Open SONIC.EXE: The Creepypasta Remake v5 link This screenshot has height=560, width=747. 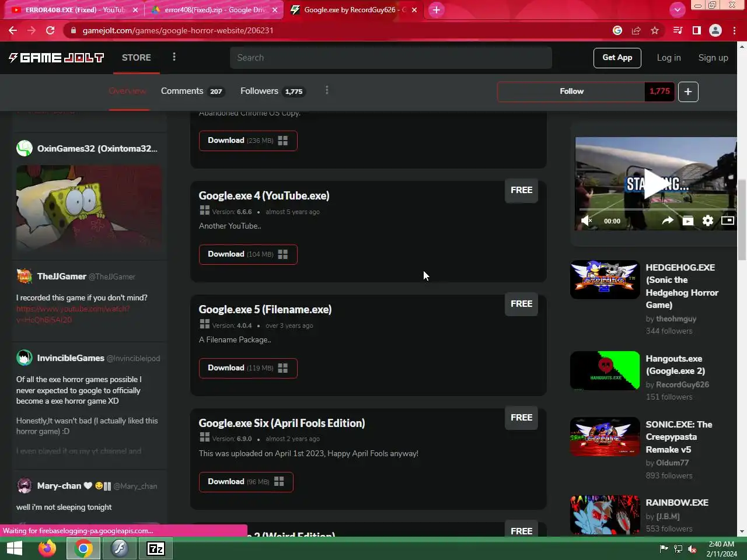tap(679, 437)
